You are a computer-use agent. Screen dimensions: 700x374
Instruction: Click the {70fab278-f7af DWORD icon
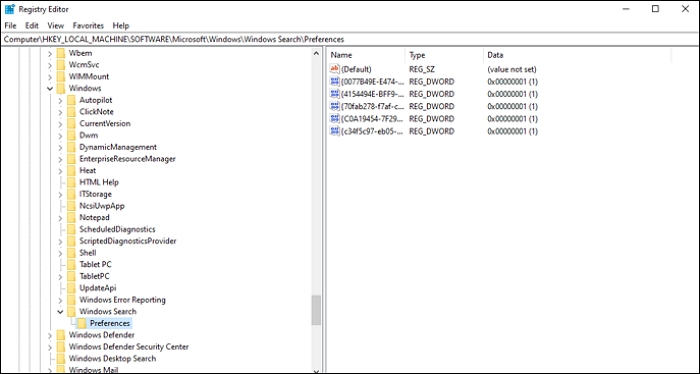334,106
